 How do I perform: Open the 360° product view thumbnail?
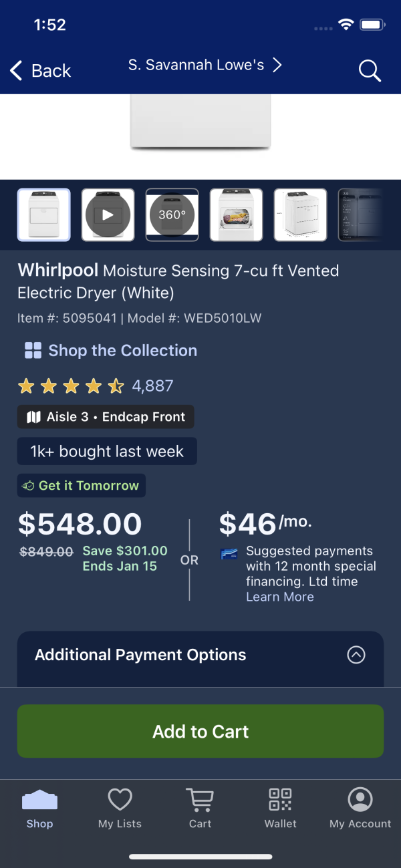click(172, 215)
